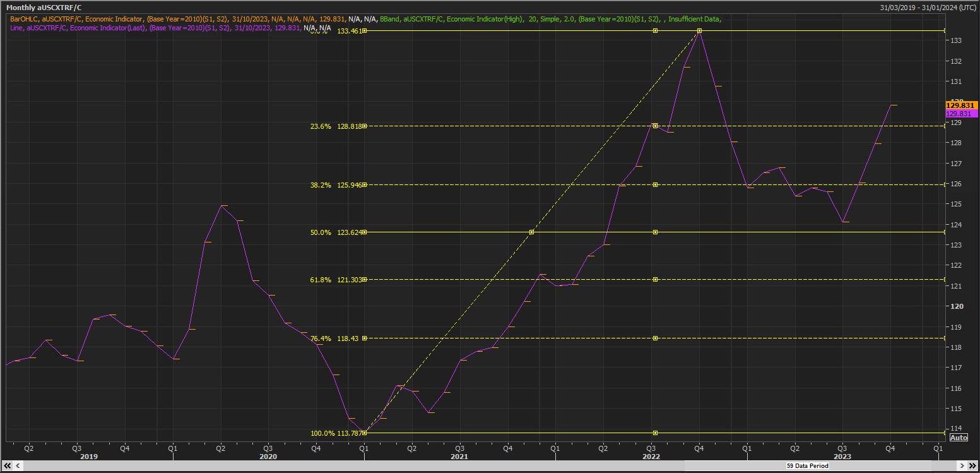
Task: Toggle the Auto scale button
Action: [x=958, y=438]
